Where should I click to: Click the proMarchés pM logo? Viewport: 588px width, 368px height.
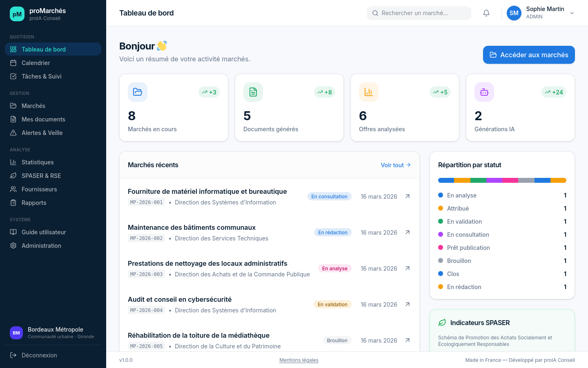(17, 14)
